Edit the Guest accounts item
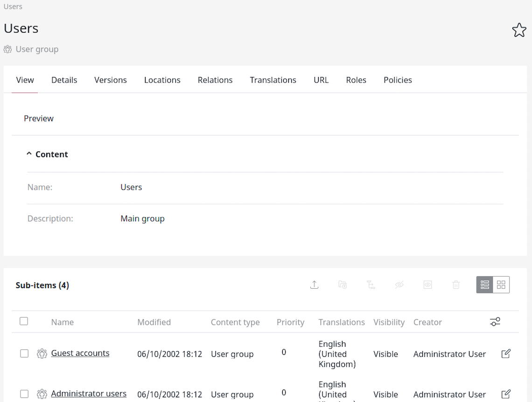This screenshot has height=402, width=532. tap(506, 353)
